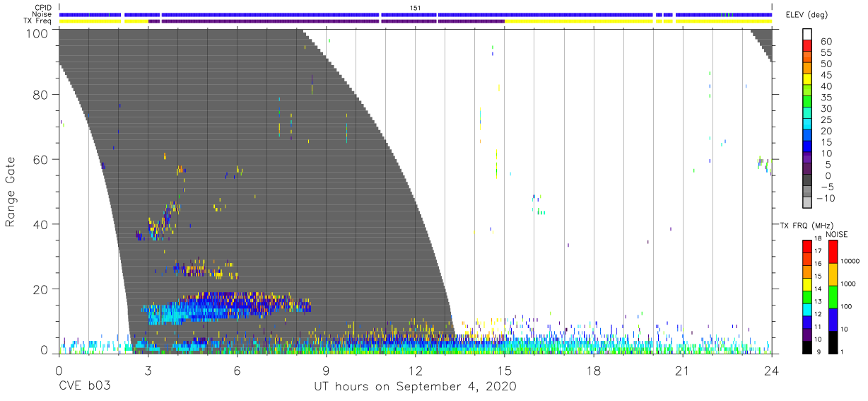
Task: Click the 'ELEV (deg)' colorbar title
Action: (x=807, y=15)
